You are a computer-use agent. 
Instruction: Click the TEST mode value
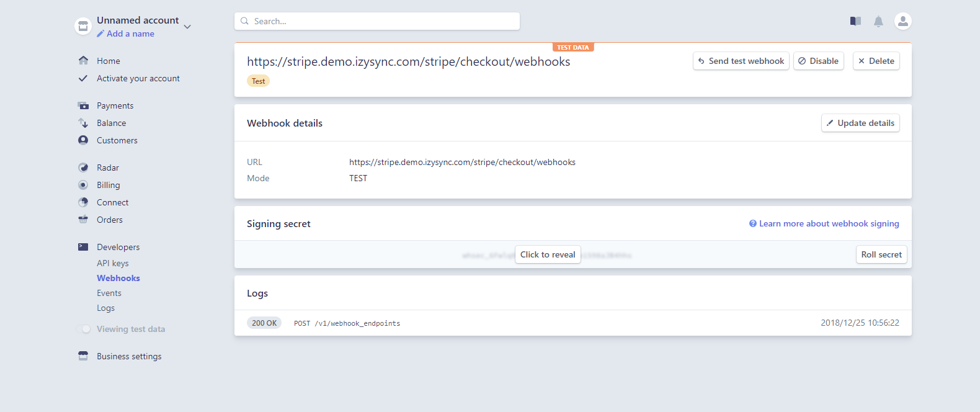358,178
